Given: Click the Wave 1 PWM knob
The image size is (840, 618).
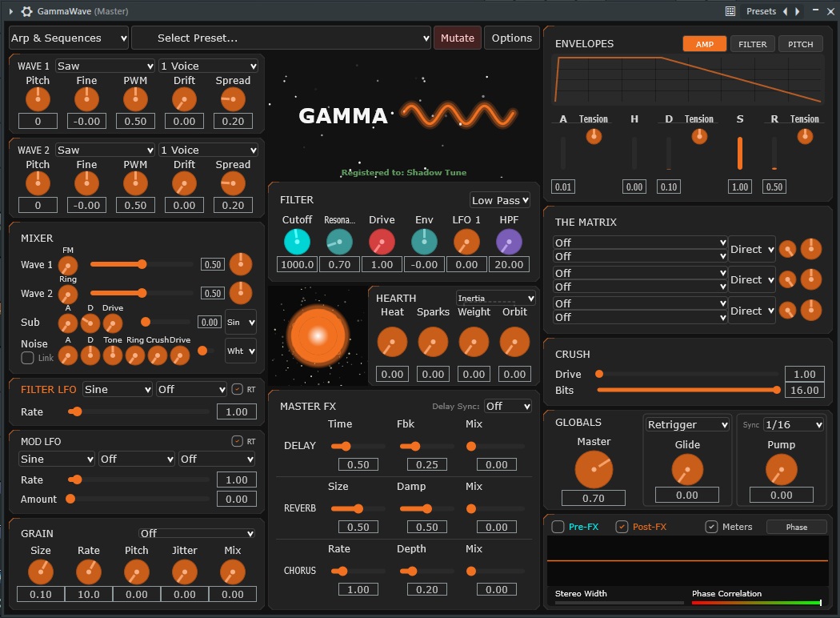Looking at the screenshot, I should pyautogui.click(x=135, y=99).
